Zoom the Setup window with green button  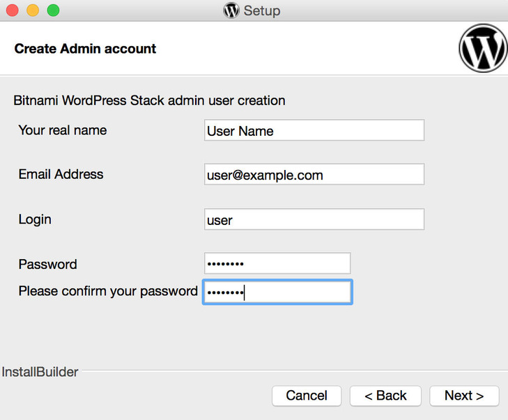tap(53, 10)
